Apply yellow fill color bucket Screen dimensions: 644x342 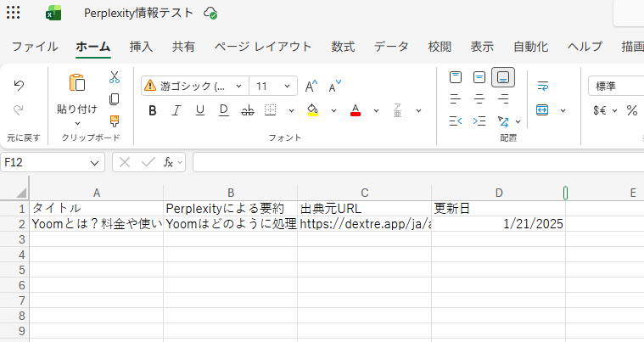point(313,110)
